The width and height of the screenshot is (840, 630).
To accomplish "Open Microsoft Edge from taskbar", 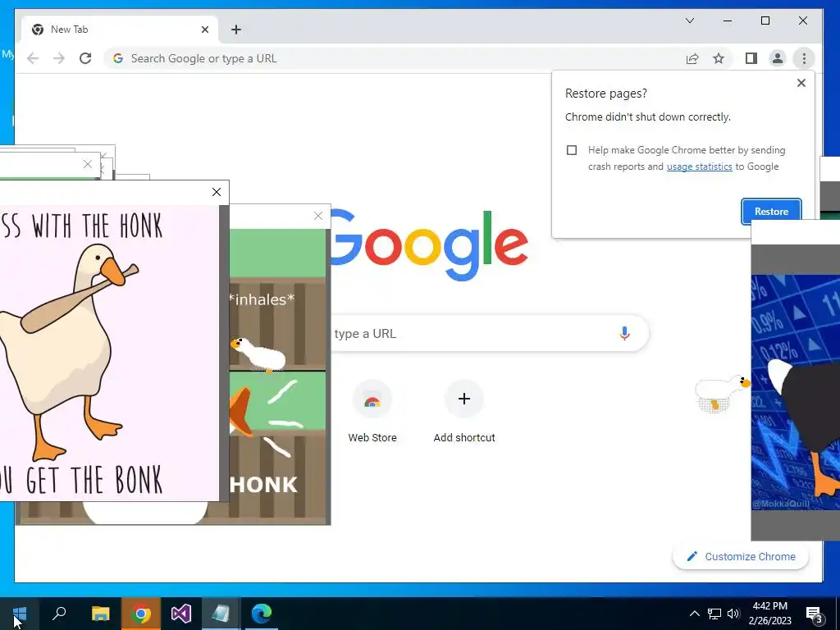I will 262,614.
